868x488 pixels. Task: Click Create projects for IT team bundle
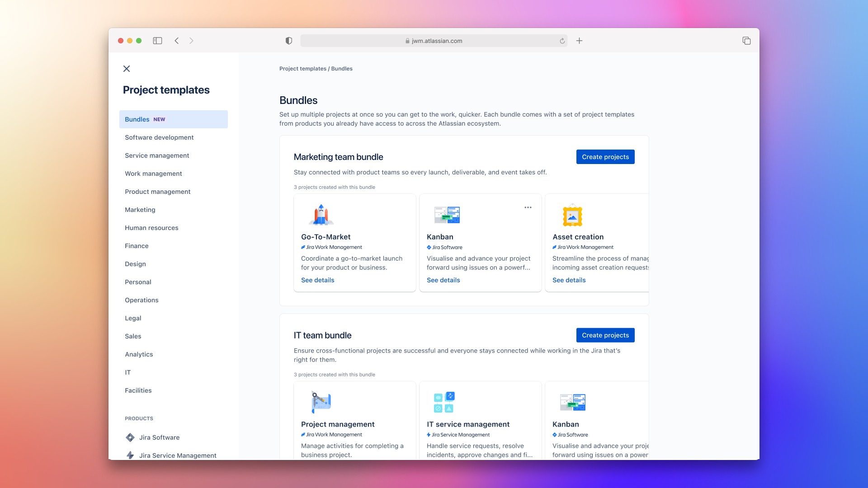[x=605, y=335]
